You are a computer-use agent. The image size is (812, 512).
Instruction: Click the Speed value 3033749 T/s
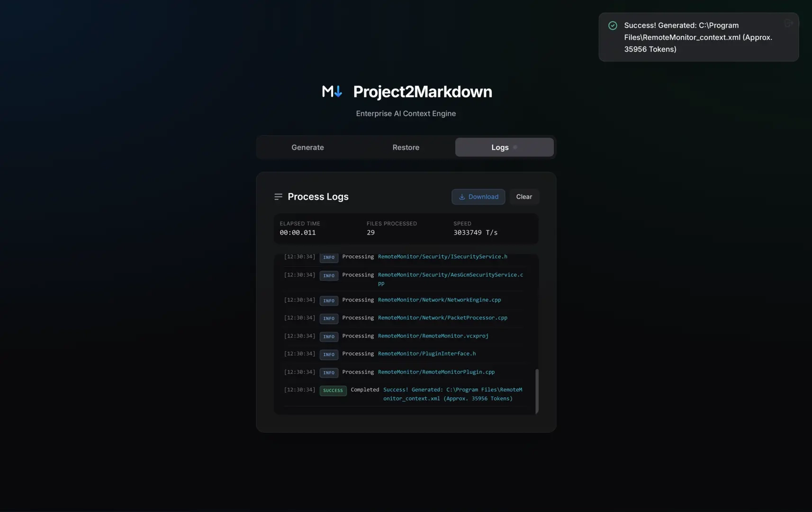pyautogui.click(x=475, y=232)
